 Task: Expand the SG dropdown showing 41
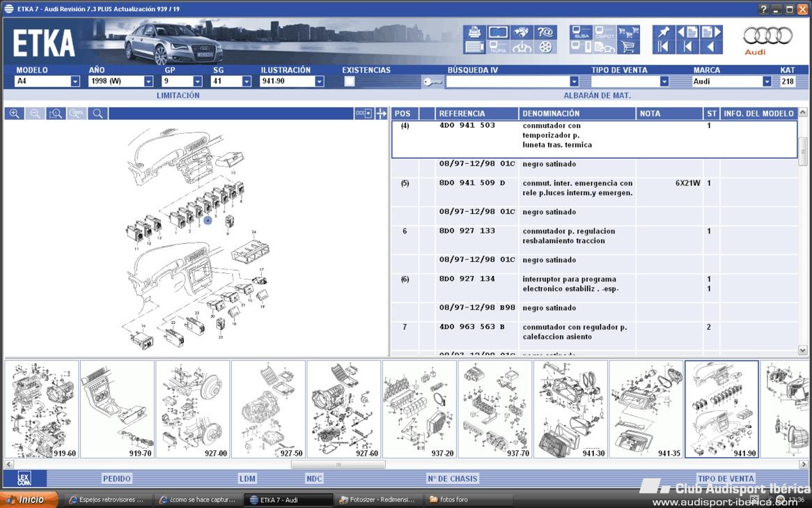(x=247, y=82)
